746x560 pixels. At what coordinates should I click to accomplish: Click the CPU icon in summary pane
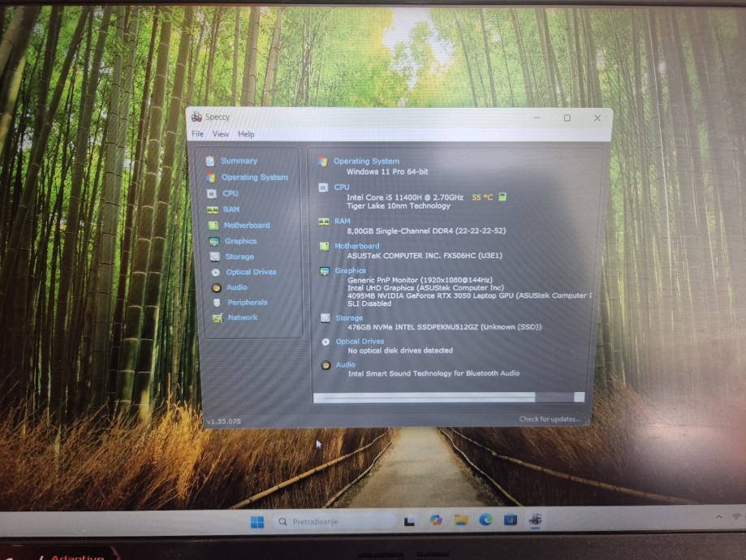pyautogui.click(x=323, y=187)
